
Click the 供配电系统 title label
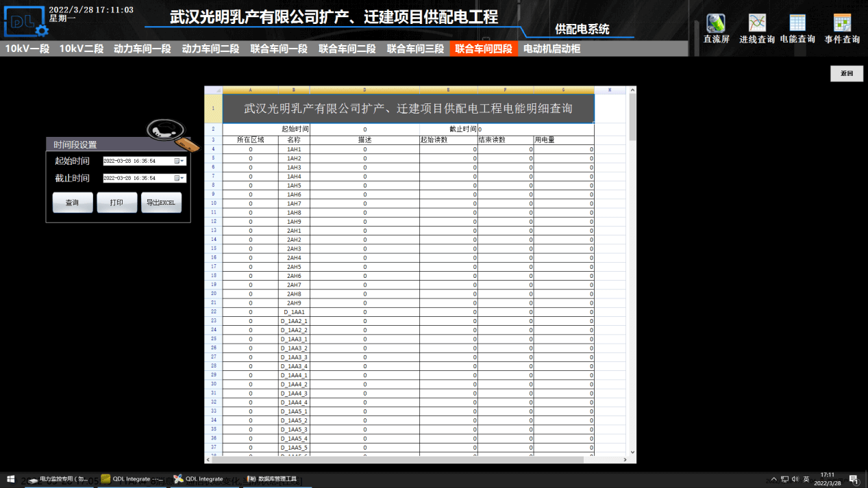click(582, 29)
